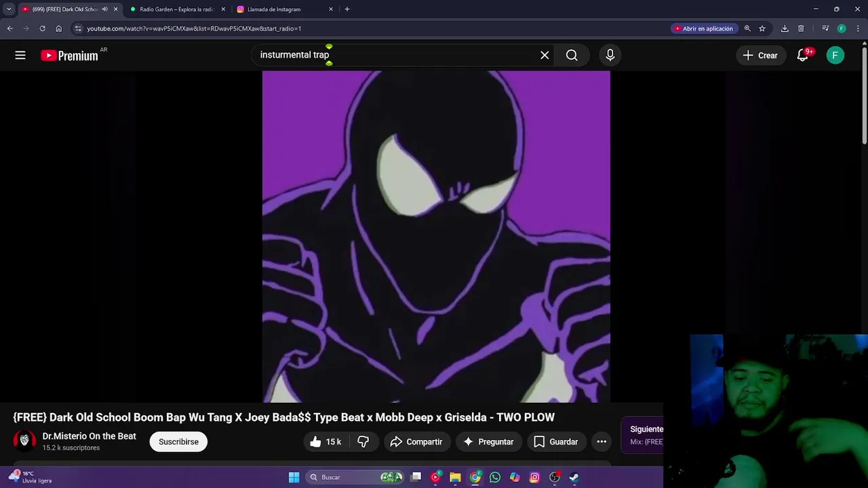Go to the browser home page
Viewport: 868px width, 488px height.
[x=59, y=28]
